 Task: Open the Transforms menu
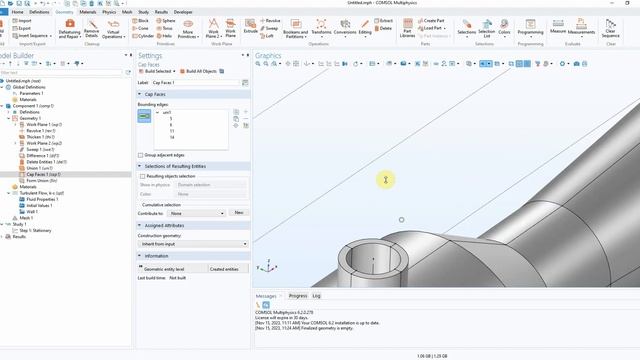pos(321,29)
